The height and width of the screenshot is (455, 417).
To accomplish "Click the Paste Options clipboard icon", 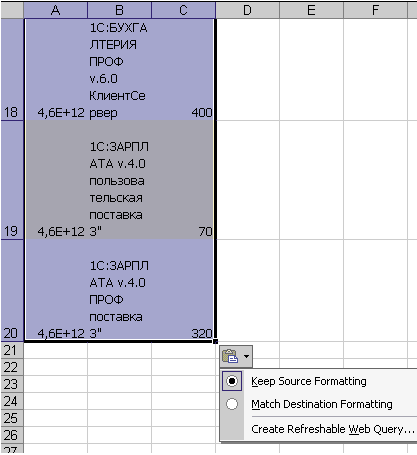I will 230,356.
